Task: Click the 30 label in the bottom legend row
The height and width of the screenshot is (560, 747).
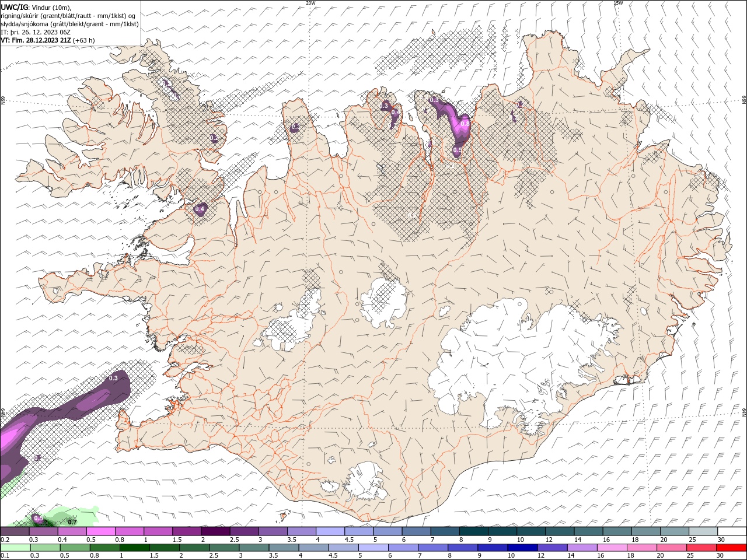Action: click(721, 556)
